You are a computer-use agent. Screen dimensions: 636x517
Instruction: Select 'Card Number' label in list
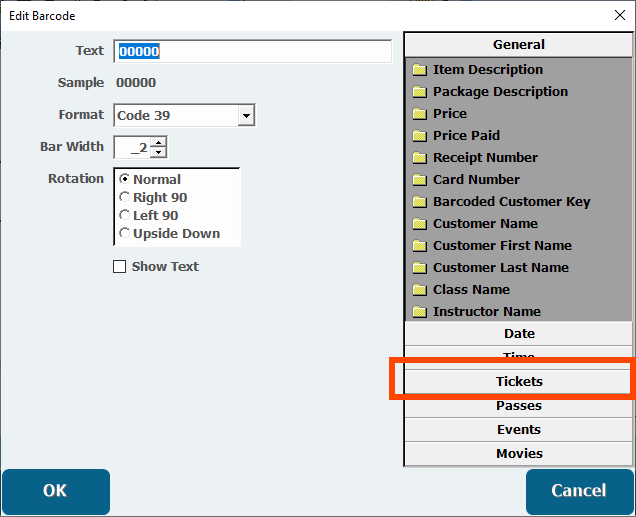pyautogui.click(x=476, y=180)
